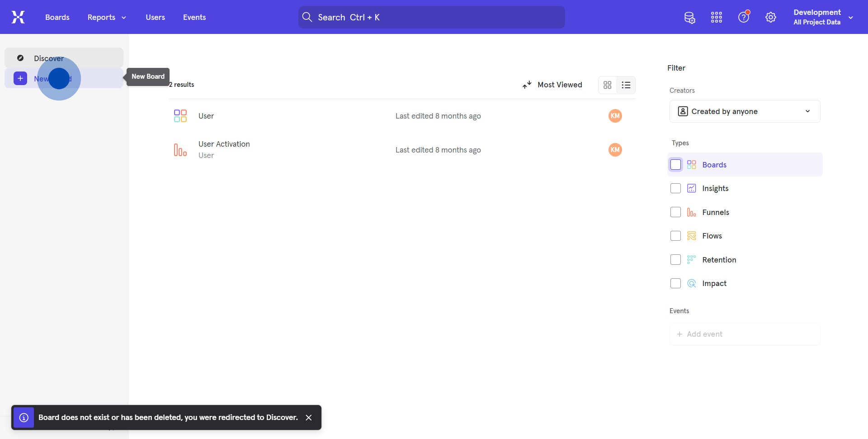This screenshot has width=868, height=439.
Task: Open the settings gear icon
Action: pos(771,18)
